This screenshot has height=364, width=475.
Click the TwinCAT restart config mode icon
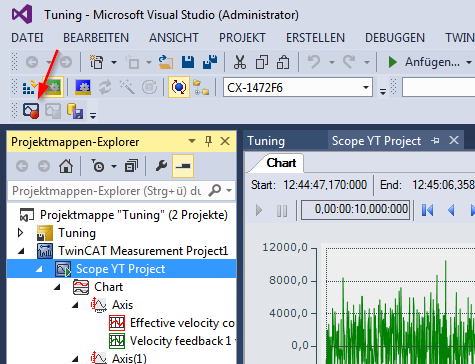coord(83,87)
